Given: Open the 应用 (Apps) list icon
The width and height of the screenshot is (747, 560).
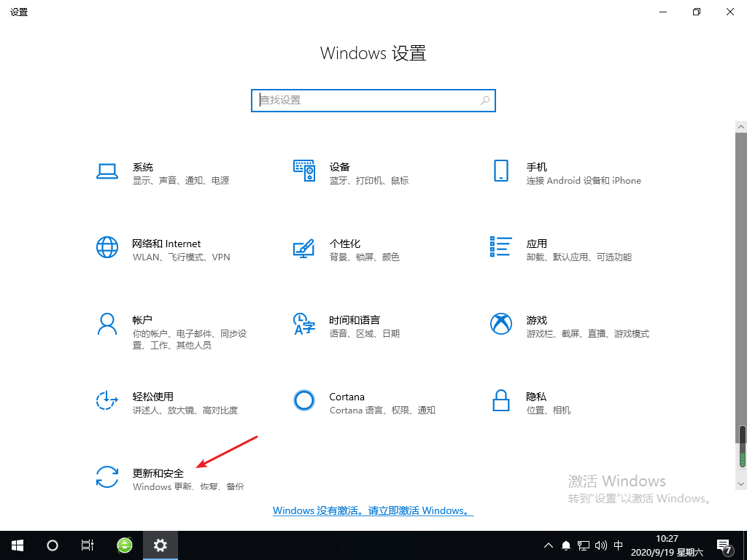Looking at the screenshot, I should point(500,247).
